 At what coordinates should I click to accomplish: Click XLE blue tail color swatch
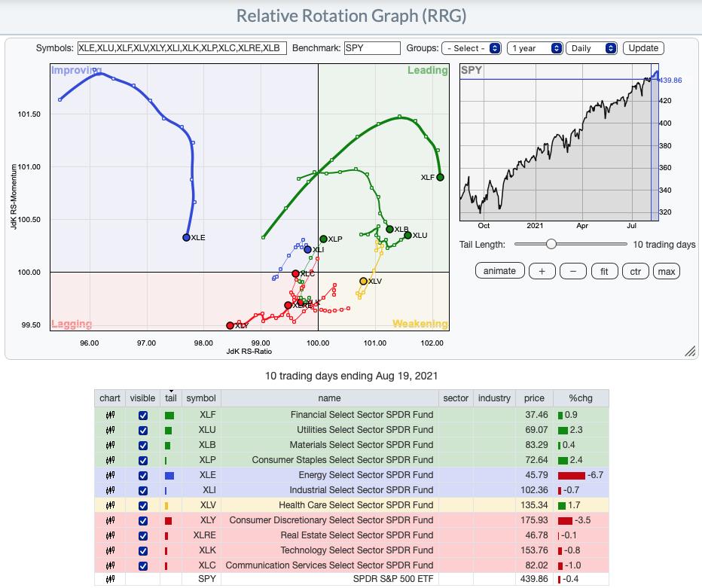[169, 476]
